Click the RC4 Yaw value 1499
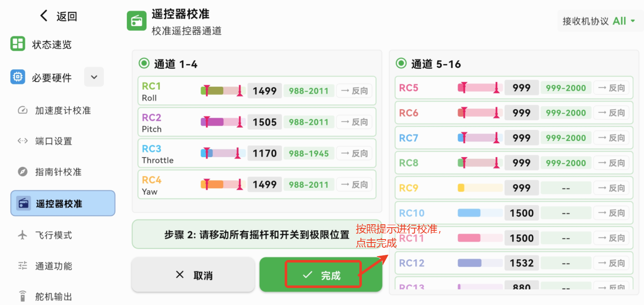Viewport: 644px width, 305px height. click(x=265, y=184)
